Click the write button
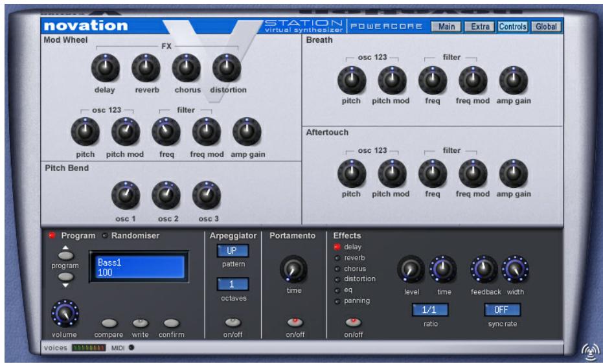 tap(141, 323)
